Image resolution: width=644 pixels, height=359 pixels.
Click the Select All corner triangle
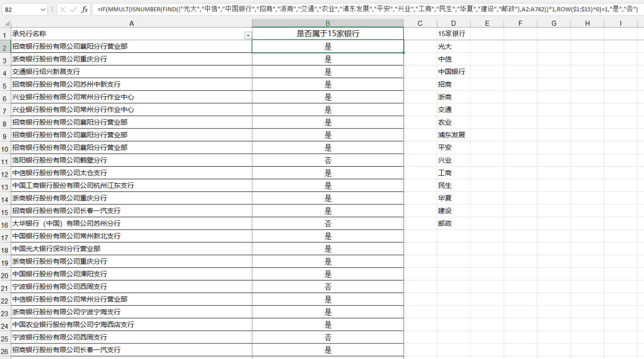(x=6, y=24)
